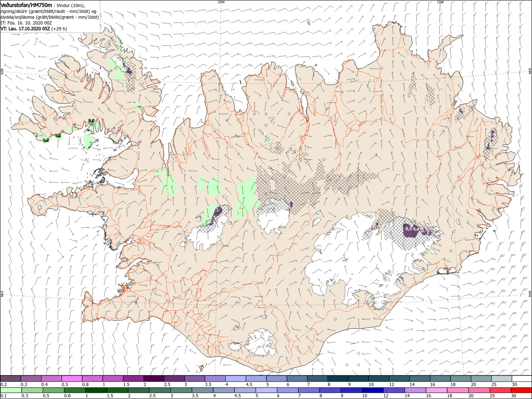Pick the lavender 4 swatch in the snow row
This screenshot has height=399, width=532.
click(235, 379)
